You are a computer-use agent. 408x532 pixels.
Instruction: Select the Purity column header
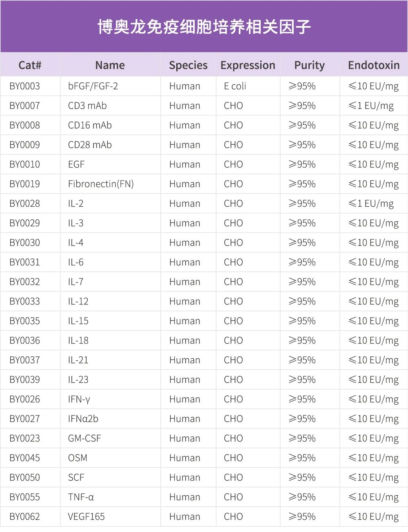click(309, 65)
